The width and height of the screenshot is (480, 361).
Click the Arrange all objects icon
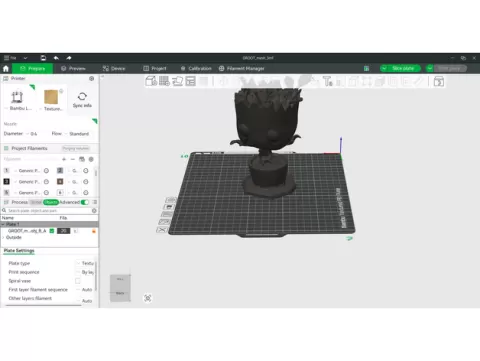(190, 81)
